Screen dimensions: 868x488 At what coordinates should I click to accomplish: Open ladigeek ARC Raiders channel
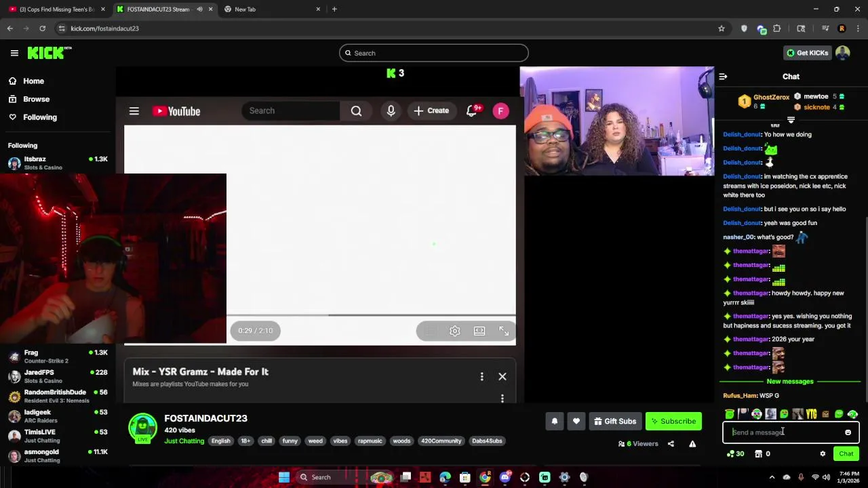[58, 415]
